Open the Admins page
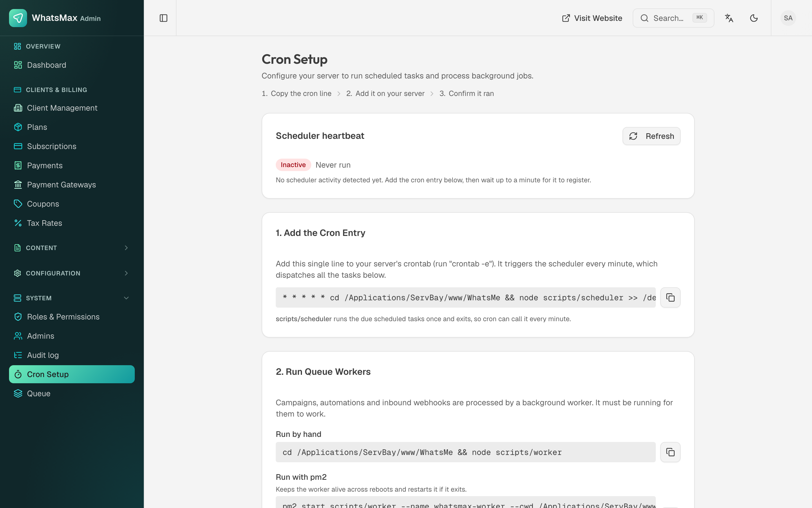Image resolution: width=812 pixels, height=508 pixels. tap(72, 336)
